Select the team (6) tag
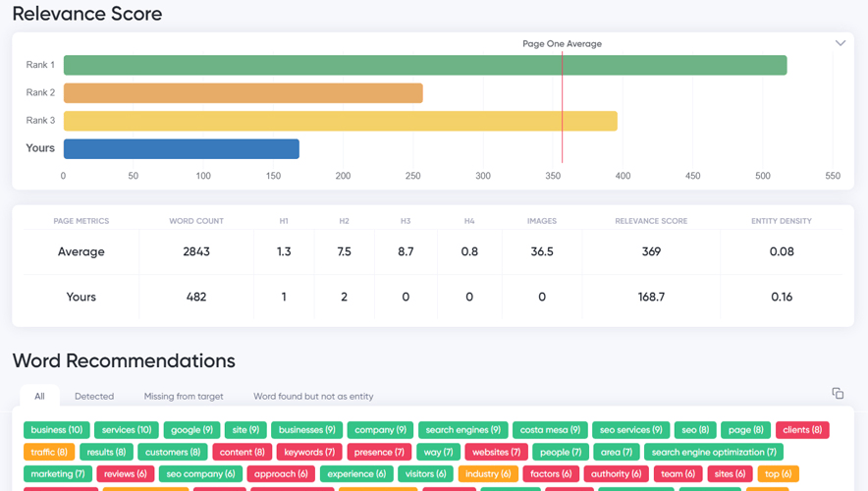 tap(678, 474)
